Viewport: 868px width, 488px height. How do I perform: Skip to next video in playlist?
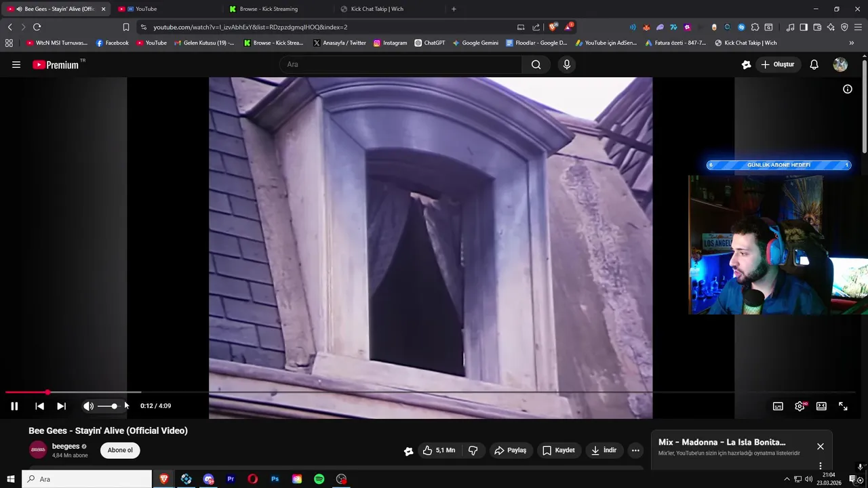click(61, 406)
